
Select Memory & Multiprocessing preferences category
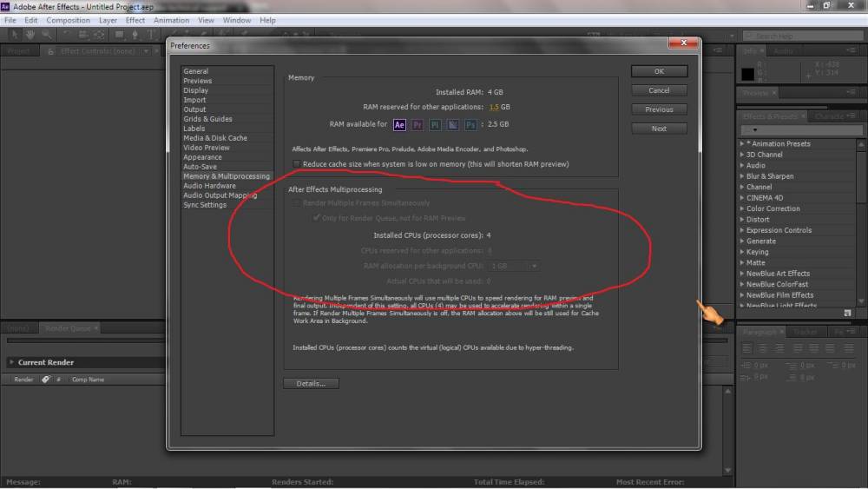tap(227, 176)
